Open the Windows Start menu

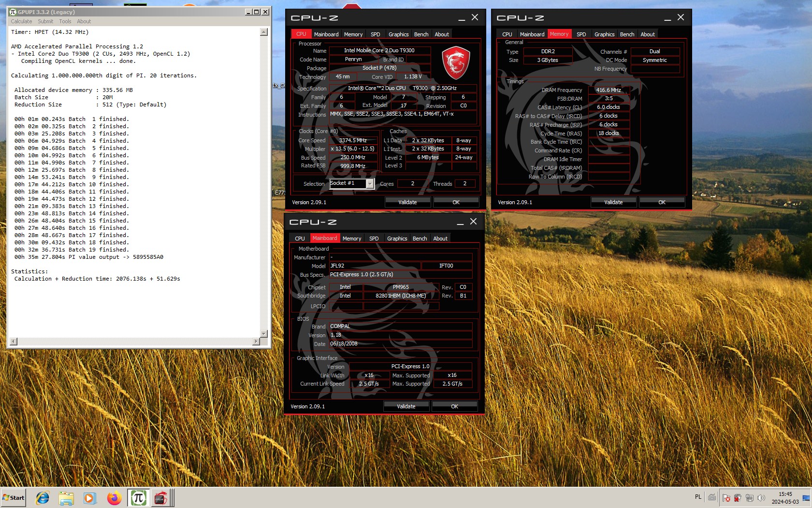14,497
